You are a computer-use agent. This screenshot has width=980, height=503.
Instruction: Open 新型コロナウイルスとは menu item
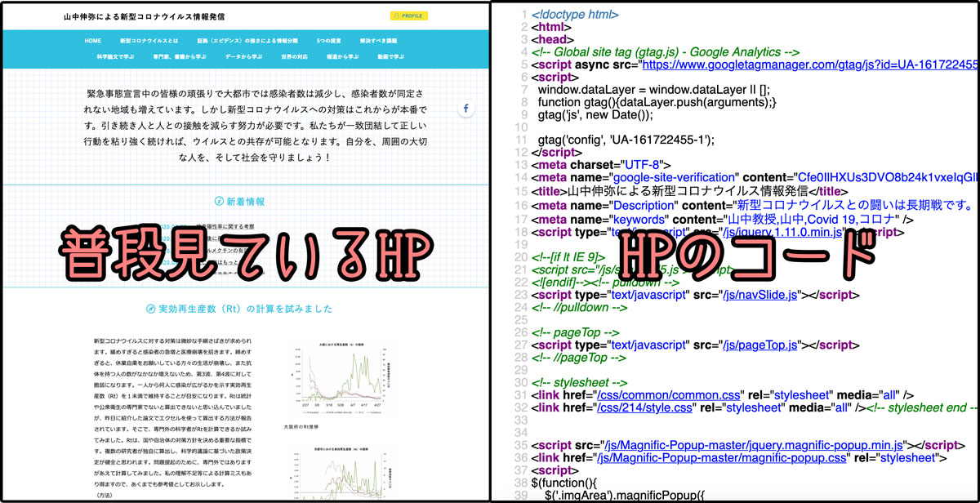pyautogui.click(x=149, y=40)
